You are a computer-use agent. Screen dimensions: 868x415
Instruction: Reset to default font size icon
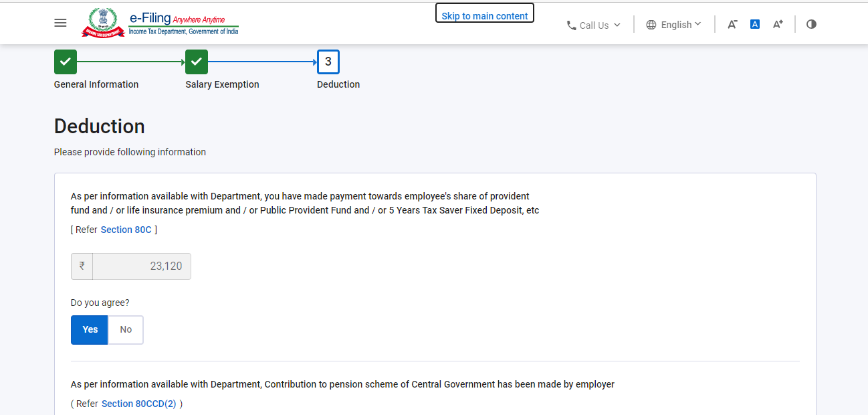tap(755, 24)
